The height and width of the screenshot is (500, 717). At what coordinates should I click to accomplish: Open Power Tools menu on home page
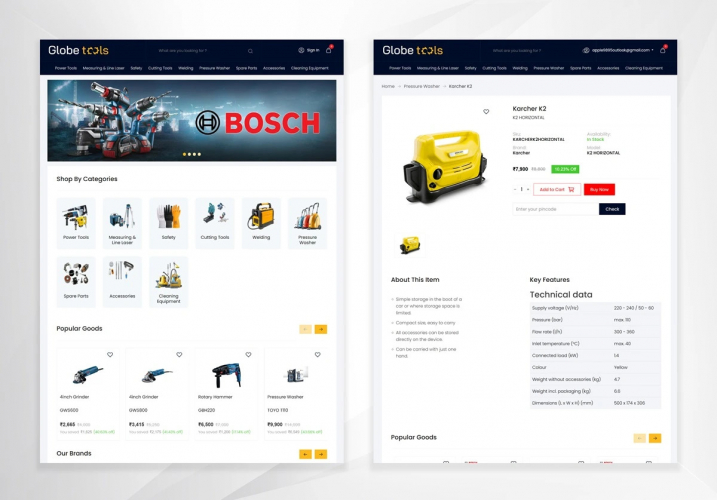(x=66, y=68)
